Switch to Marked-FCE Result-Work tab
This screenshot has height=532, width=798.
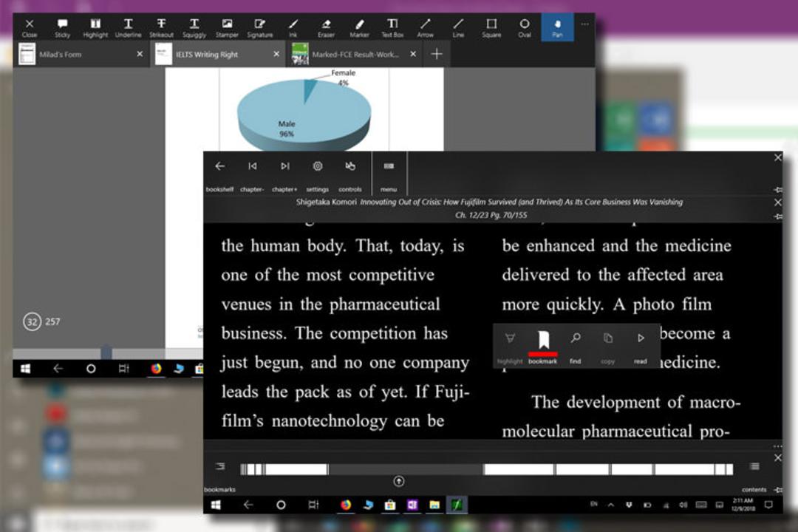(355, 54)
